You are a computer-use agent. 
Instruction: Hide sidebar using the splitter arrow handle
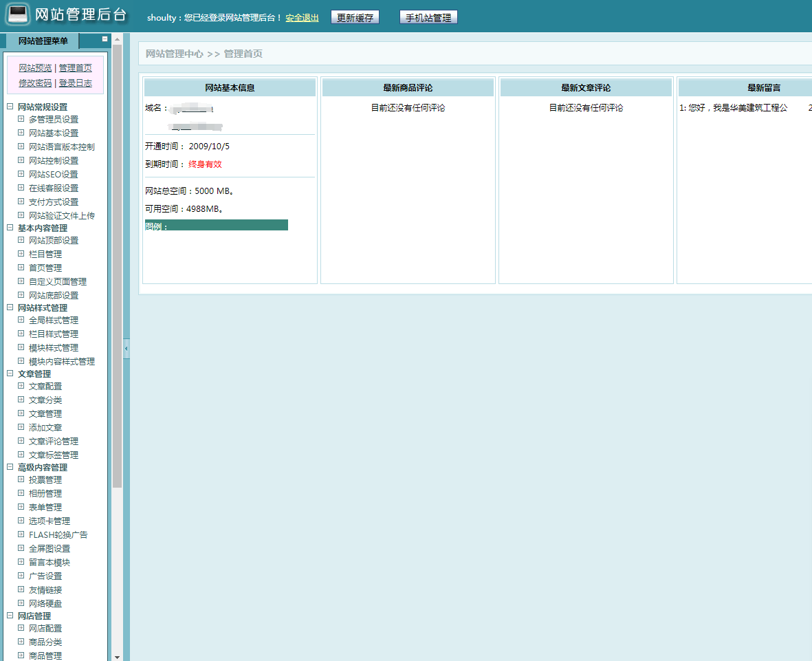tap(126, 349)
